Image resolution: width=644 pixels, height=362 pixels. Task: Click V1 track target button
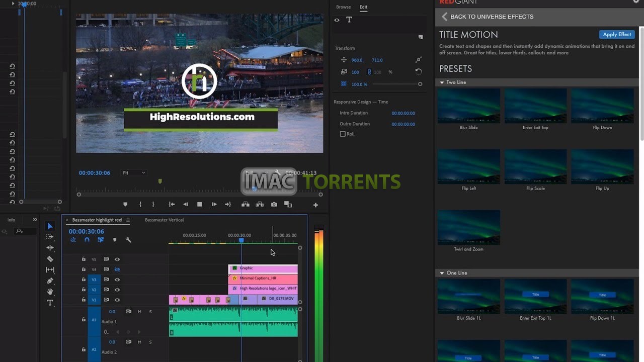pos(94,300)
